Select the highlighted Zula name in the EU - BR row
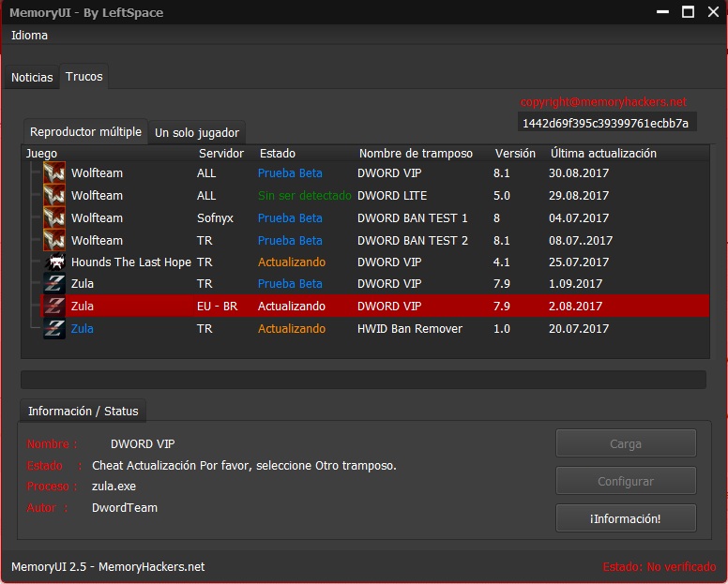 pyautogui.click(x=83, y=307)
